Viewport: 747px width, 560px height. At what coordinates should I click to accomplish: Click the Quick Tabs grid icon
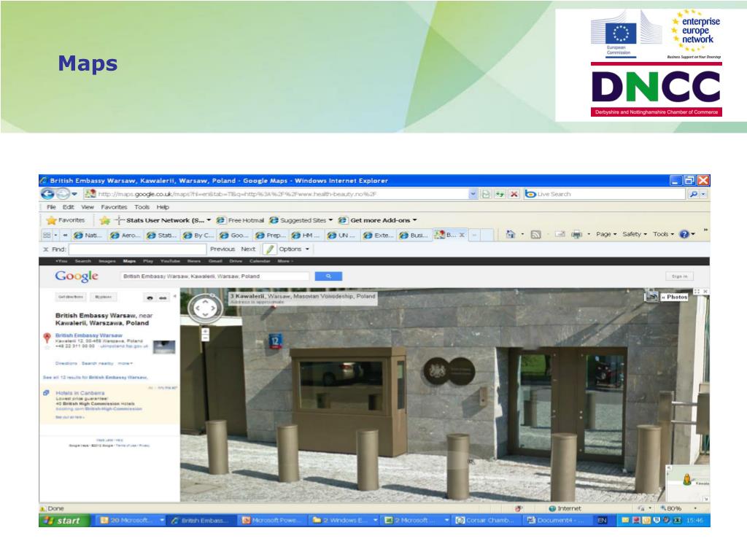tap(47, 235)
